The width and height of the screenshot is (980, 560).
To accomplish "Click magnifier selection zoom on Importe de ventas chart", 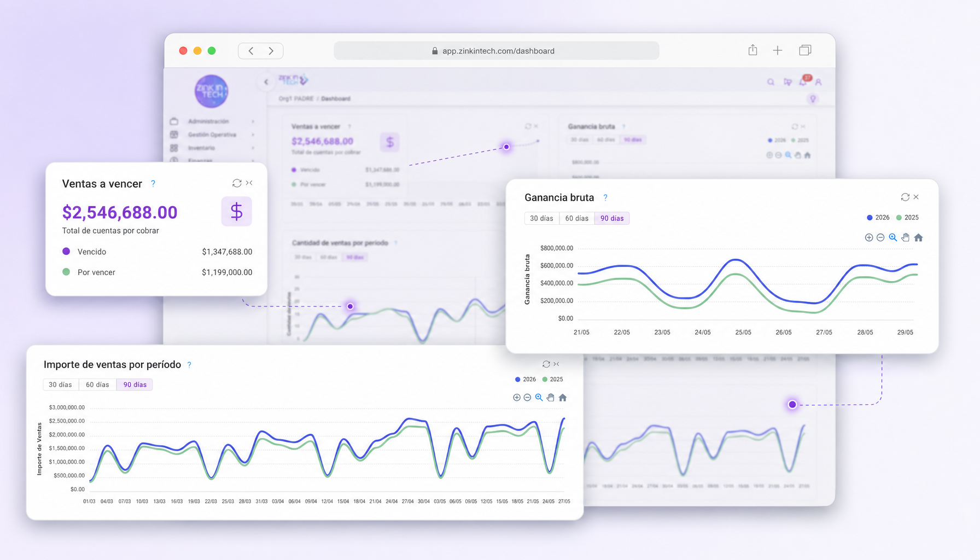I will tap(539, 398).
